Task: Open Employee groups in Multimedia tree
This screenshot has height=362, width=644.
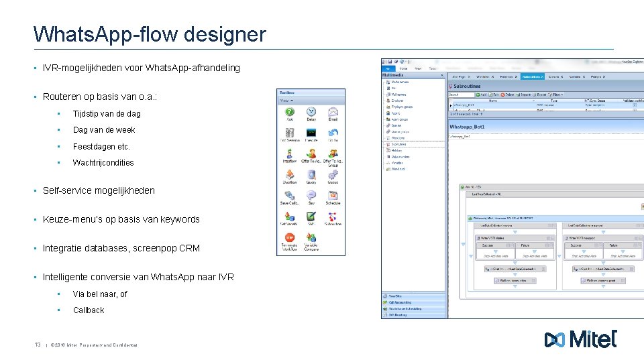Action: [399, 107]
